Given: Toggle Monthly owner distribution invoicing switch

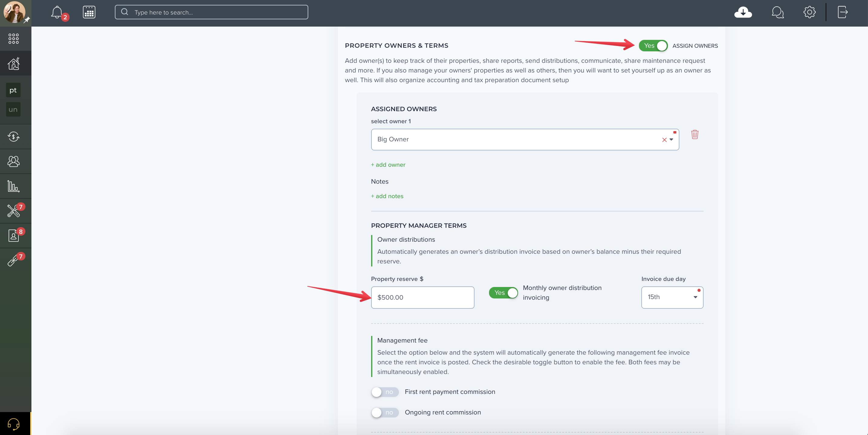Looking at the screenshot, I should 504,293.
